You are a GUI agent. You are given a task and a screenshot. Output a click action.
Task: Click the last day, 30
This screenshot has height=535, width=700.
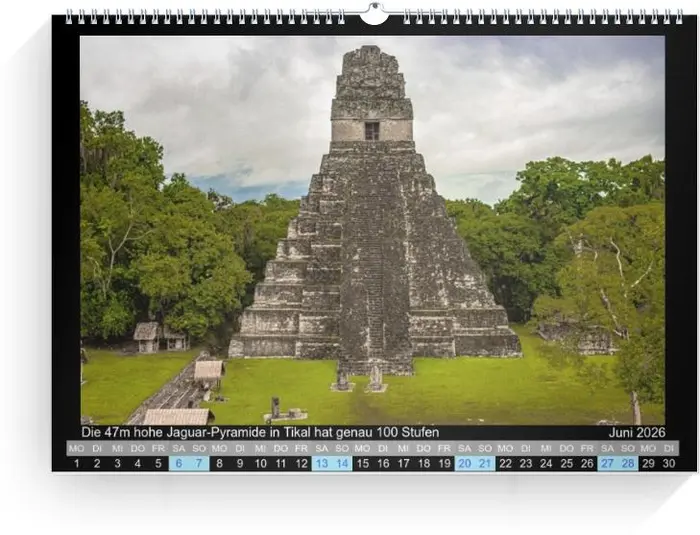click(669, 464)
